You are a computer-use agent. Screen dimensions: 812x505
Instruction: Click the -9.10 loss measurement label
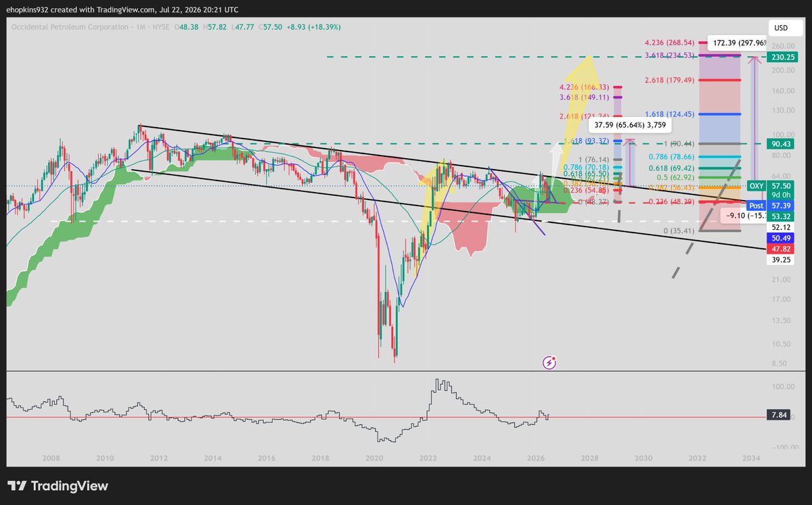click(x=744, y=216)
